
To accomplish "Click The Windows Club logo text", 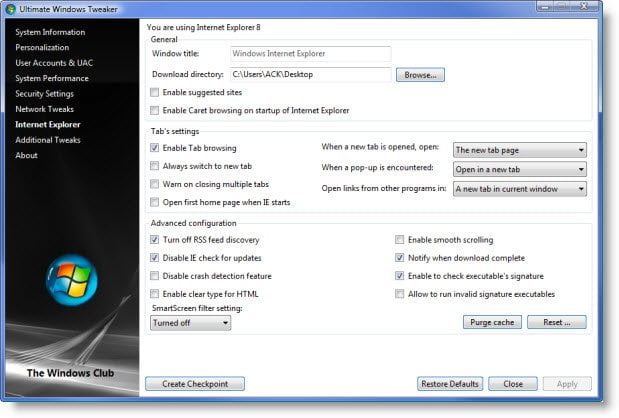I will click(x=71, y=373).
